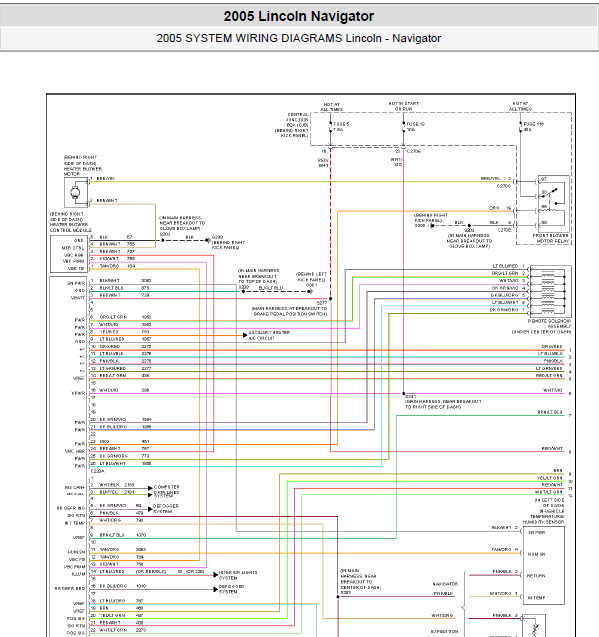Screen dimensions: 599x637
Task: Click the Fuse 12 symbol under Hot in Start
Action: (403, 127)
